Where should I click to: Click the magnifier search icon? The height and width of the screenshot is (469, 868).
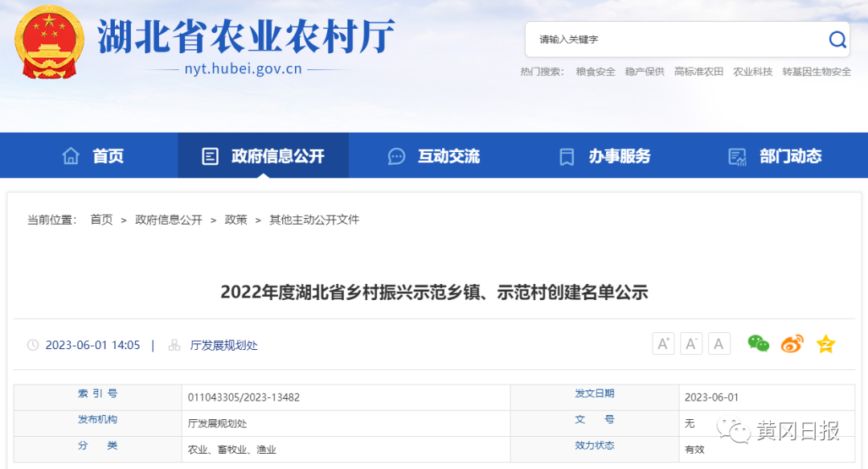837,39
